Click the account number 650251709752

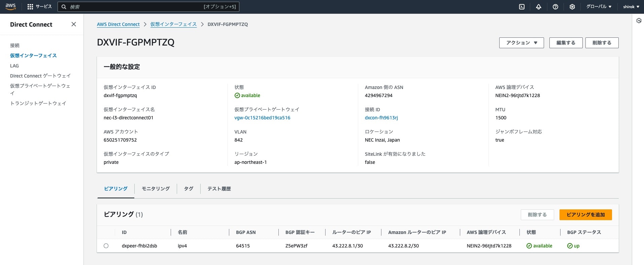(x=120, y=140)
